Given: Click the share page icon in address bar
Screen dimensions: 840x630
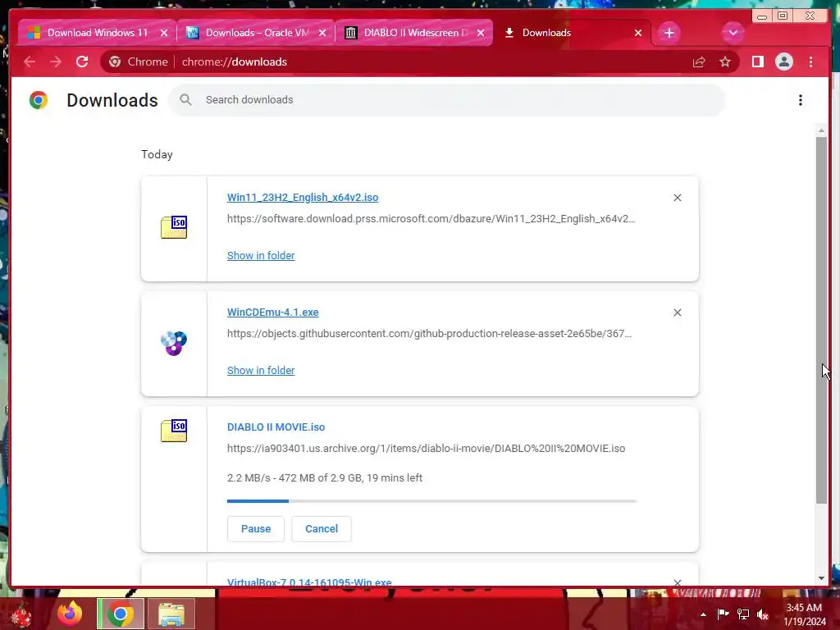Looking at the screenshot, I should click(699, 62).
